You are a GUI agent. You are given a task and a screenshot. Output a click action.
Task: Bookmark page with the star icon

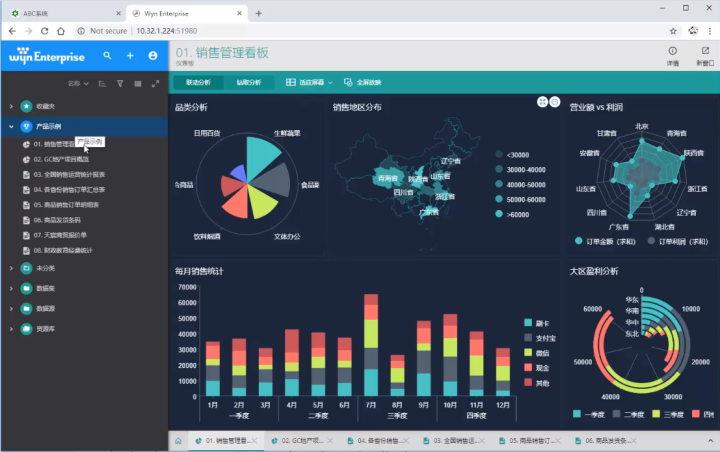pyautogui.click(x=673, y=31)
